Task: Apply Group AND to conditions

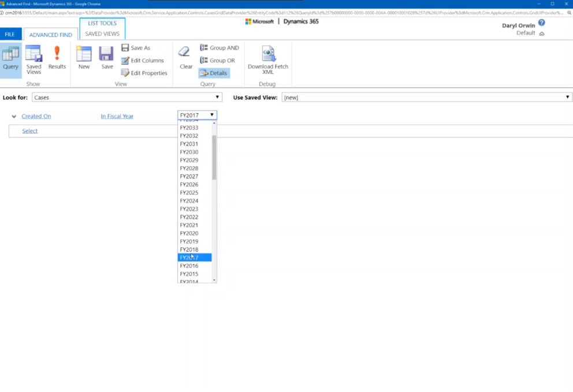Action: tap(219, 48)
